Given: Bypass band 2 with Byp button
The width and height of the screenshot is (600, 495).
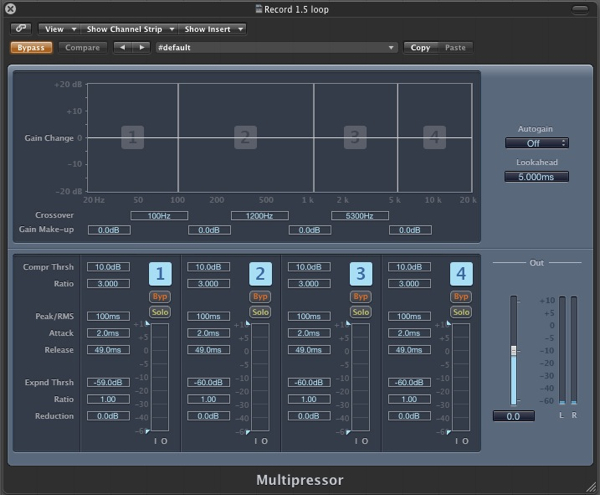Looking at the screenshot, I should (x=260, y=297).
